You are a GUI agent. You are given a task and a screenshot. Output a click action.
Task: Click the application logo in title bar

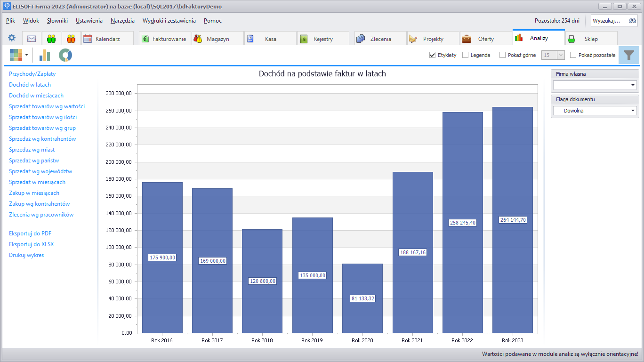[x=7, y=7]
